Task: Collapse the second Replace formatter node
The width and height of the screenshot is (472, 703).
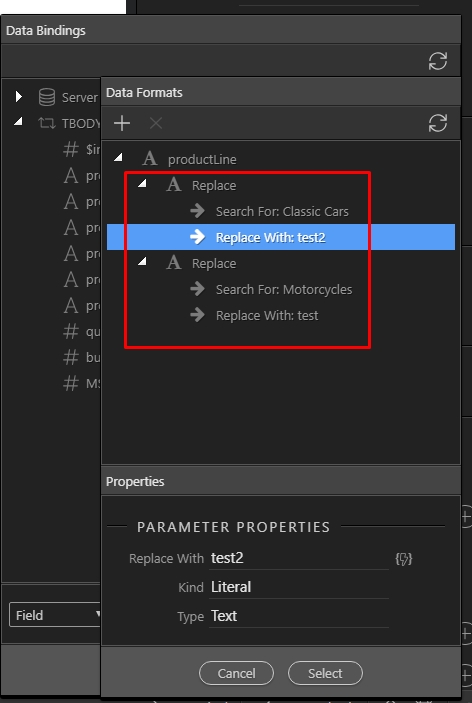Action: tap(142, 261)
